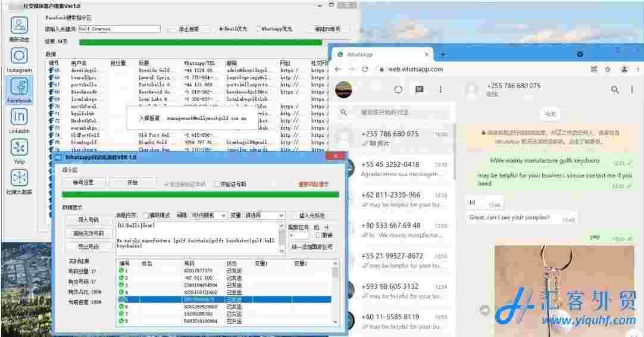Image resolution: width=644 pixels, height=337 pixels.
Task: Select the Email priority radio button
Action: pyautogui.click(x=221, y=29)
